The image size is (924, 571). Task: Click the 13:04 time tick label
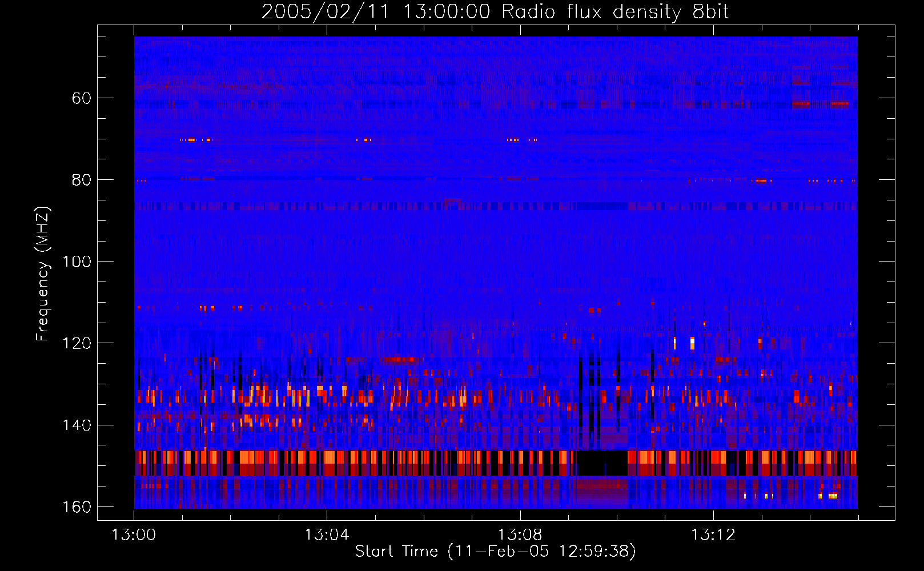pyautogui.click(x=327, y=535)
